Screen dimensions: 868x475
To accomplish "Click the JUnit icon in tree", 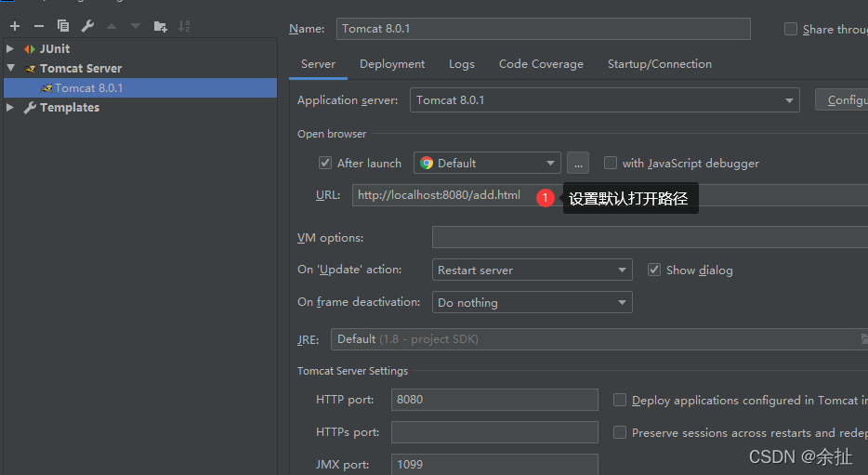I will point(30,49).
